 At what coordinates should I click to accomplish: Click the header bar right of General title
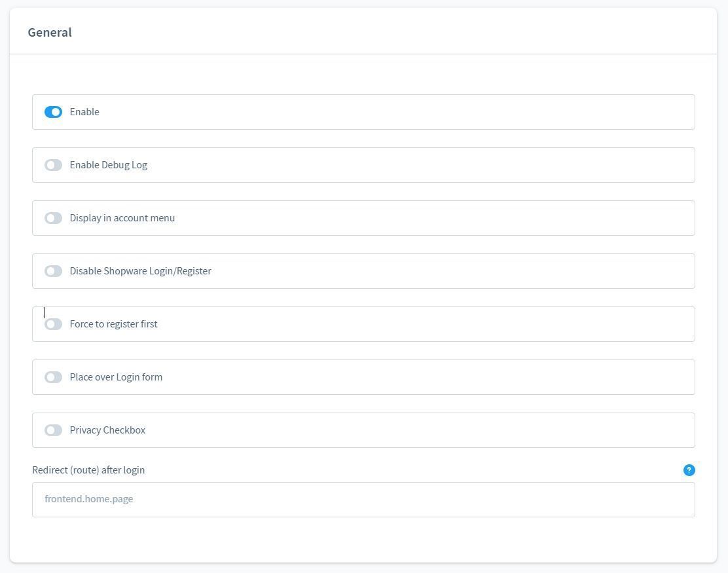(x=393, y=32)
